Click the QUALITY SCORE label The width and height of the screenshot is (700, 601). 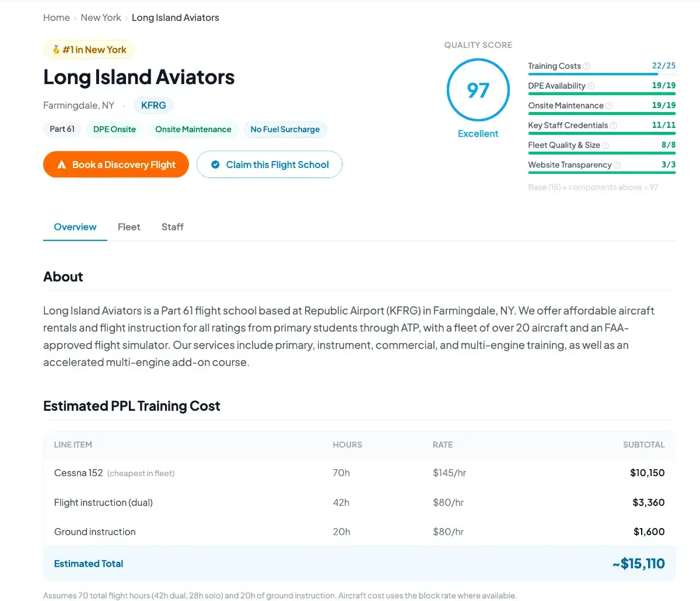coord(478,45)
